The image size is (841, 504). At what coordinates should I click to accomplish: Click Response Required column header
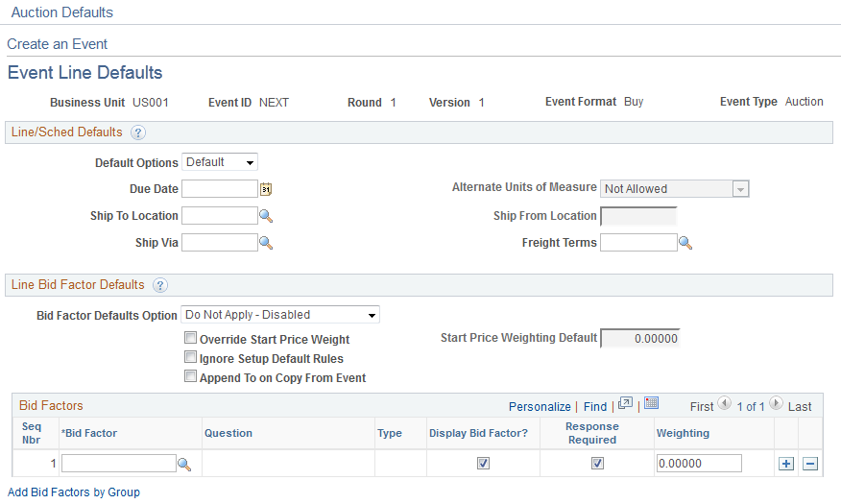(592, 433)
